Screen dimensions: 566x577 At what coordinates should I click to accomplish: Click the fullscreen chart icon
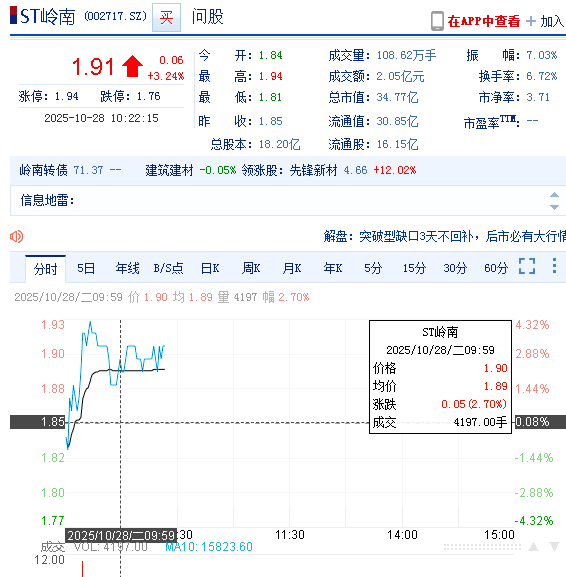pyautogui.click(x=527, y=266)
